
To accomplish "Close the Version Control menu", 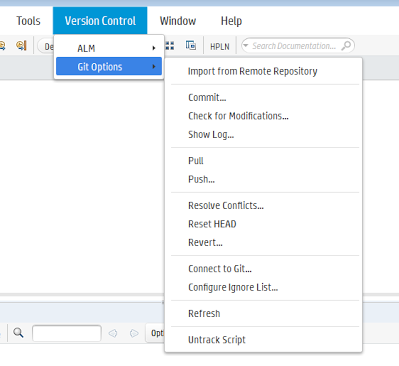I will [x=100, y=21].
